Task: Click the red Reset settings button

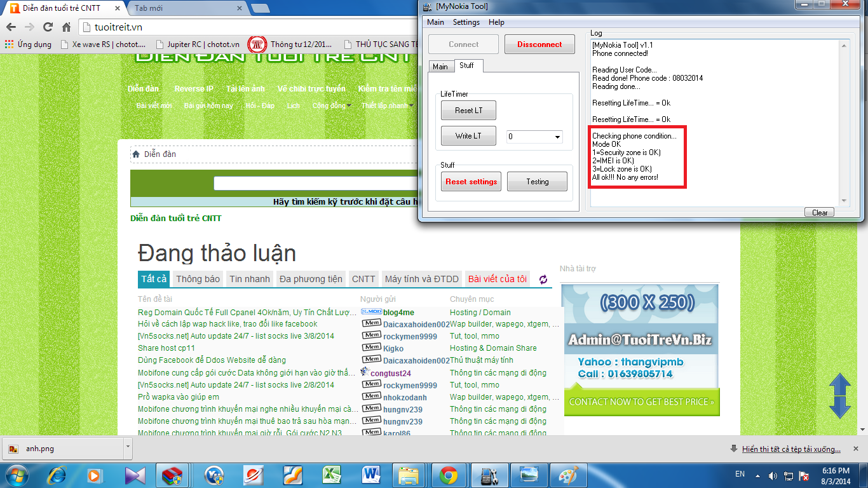Action: pos(471,182)
